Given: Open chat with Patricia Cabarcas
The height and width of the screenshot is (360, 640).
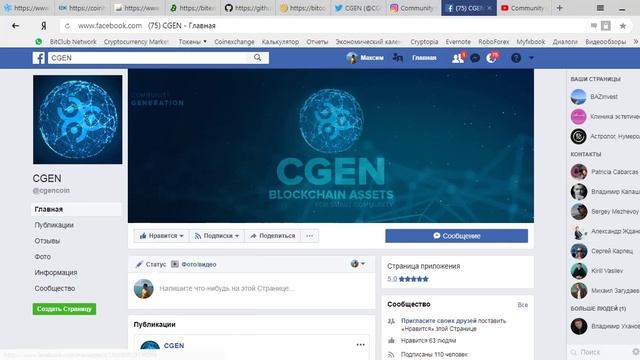Looking at the screenshot, I should click(x=605, y=172).
